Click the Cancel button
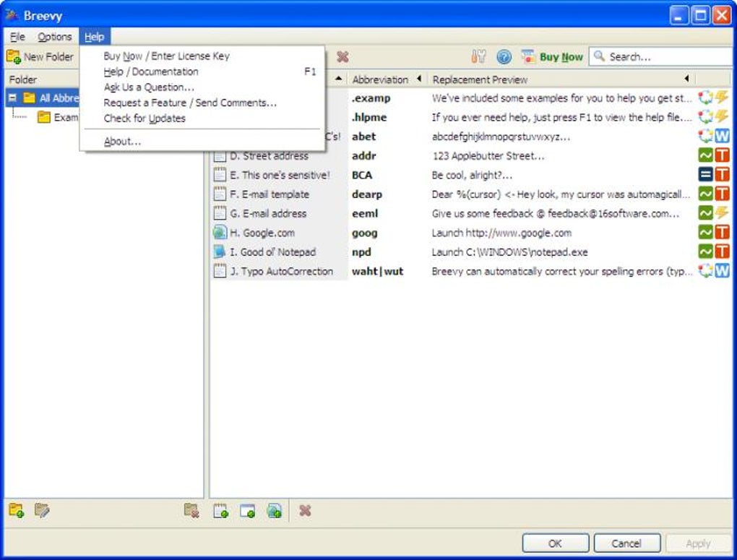The width and height of the screenshot is (737, 560). (x=626, y=543)
